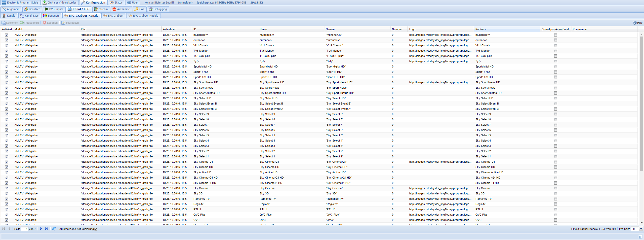The image size is (644, 240).
Task: Expand the bottom log panel chevron
Action: (x=640, y=236)
